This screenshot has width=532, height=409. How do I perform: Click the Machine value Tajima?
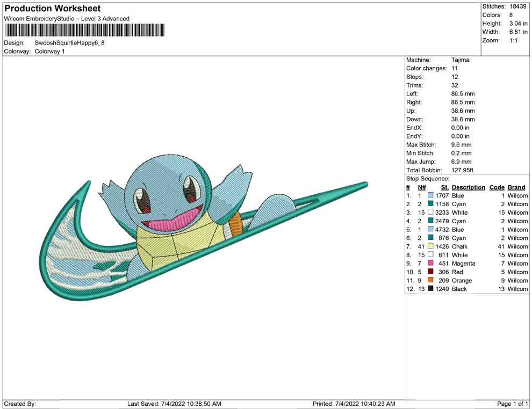click(x=461, y=60)
